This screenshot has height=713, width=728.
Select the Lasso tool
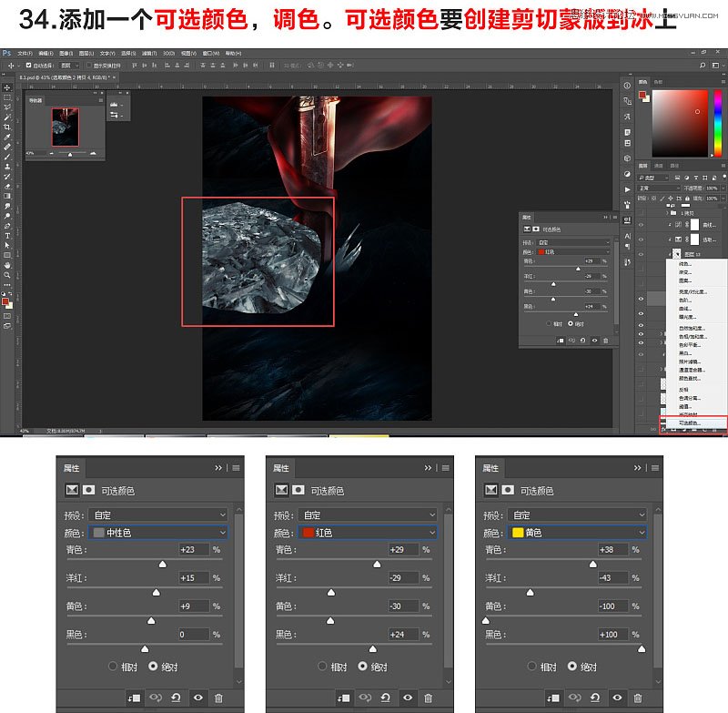click(7, 107)
